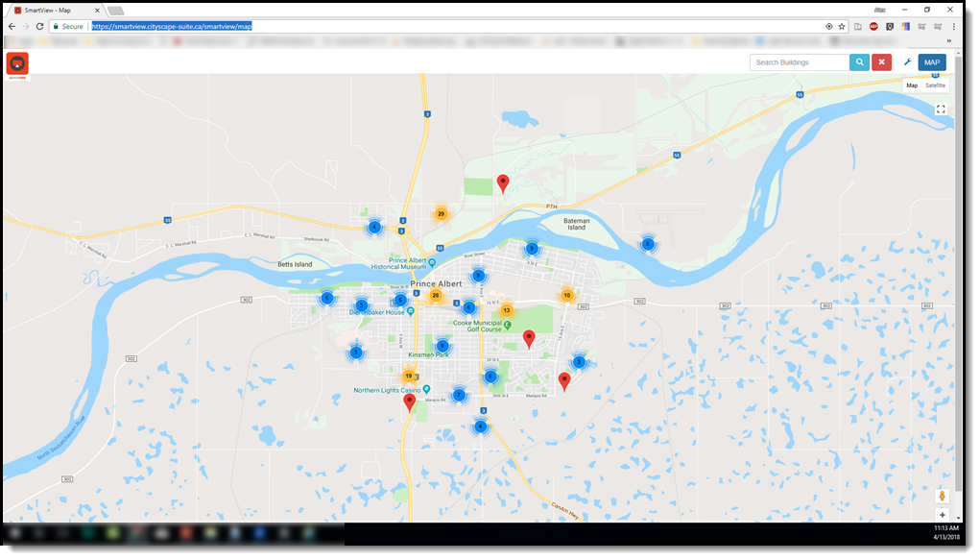Open the orange cluster marked 19

tap(408, 376)
